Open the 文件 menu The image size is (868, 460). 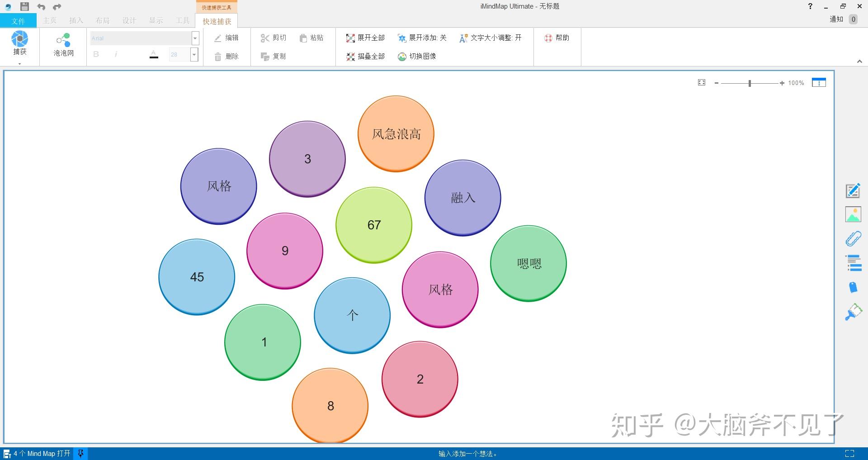[17, 20]
